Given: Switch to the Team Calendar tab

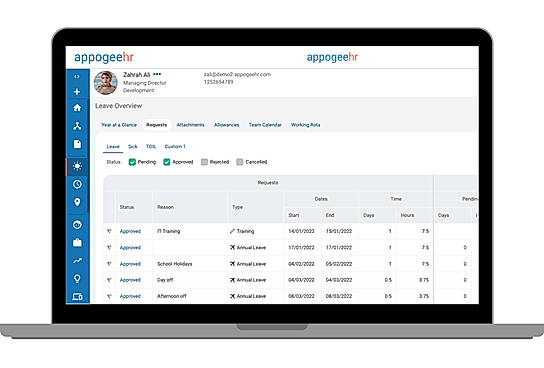Looking at the screenshot, I should tap(265, 125).
